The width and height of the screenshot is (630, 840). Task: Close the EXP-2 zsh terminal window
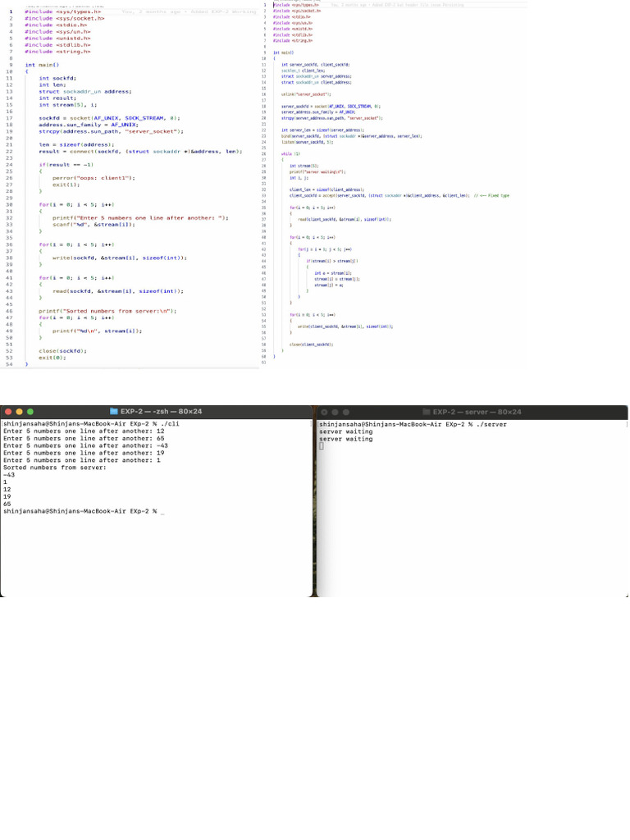pos(9,412)
